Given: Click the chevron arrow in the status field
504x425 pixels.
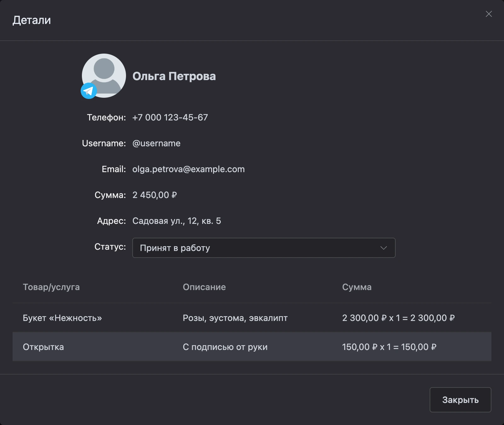Looking at the screenshot, I should click(383, 248).
